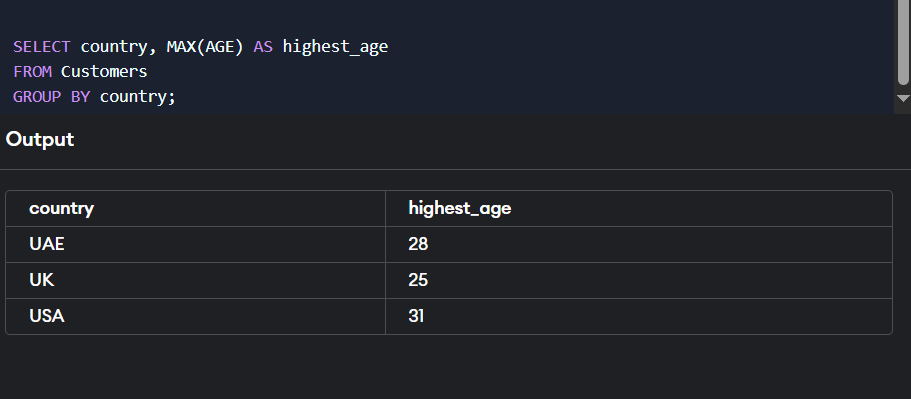The height and width of the screenshot is (399, 911).
Task: Click MAX(AGE) in the query
Action: click(x=205, y=46)
